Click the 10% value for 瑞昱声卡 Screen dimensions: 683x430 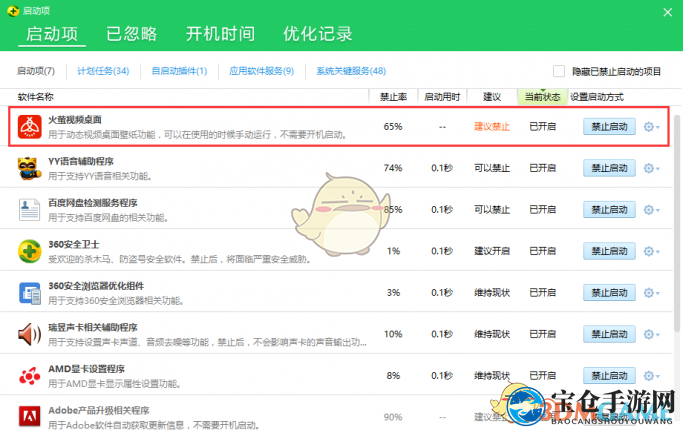click(393, 334)
